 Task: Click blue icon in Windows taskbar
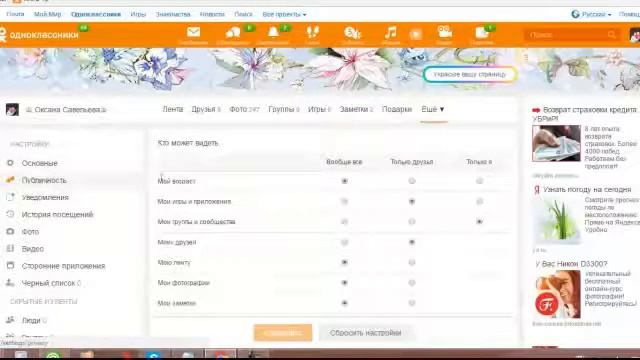tap(153, 356)
